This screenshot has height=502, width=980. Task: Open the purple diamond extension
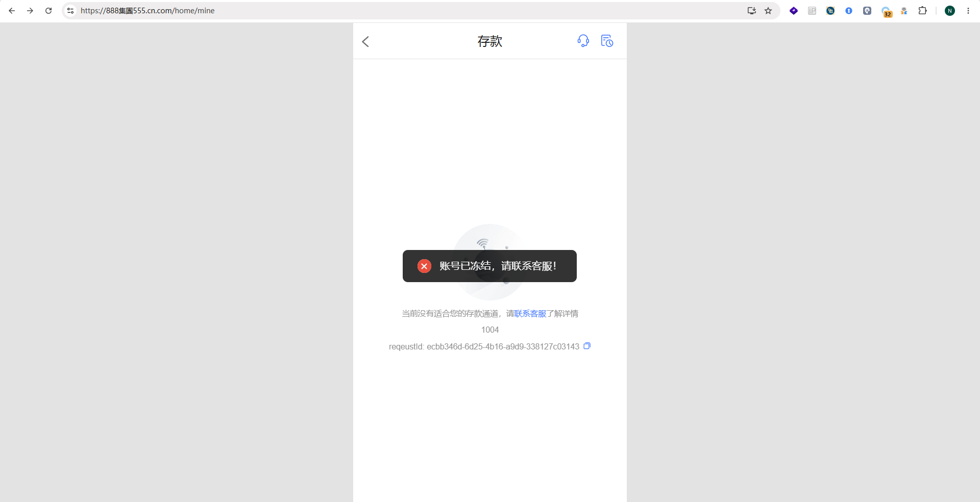pyautogui.click(x=794, y=11)
